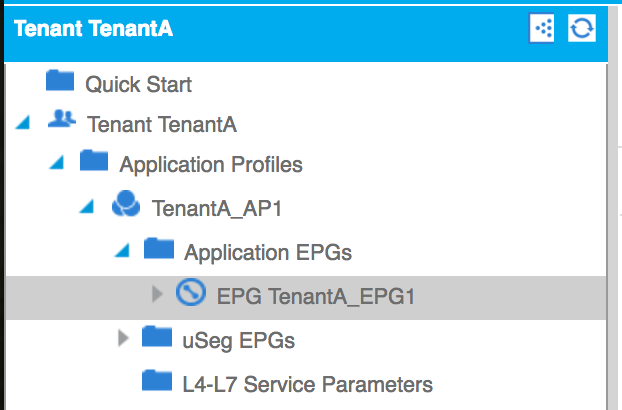Collapse the Application EPGs node
Screen dimensions: 622x410
coord(122,251)
